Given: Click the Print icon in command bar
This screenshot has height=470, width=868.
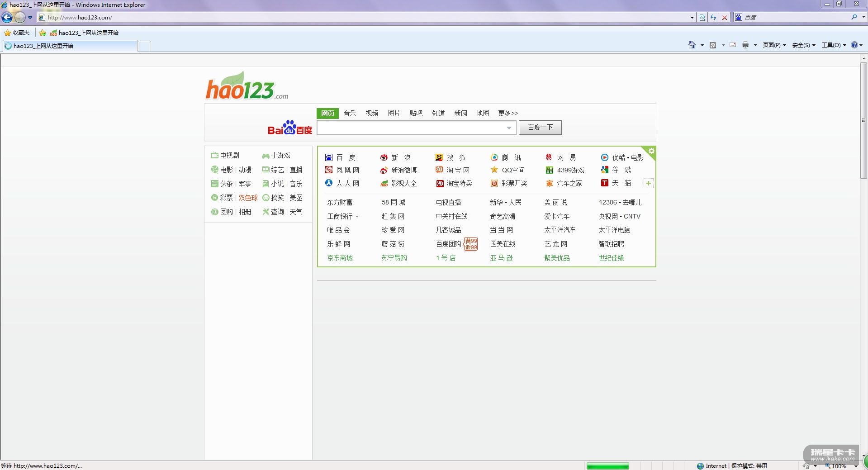Looking at the screenshot, I should (745, 45).
